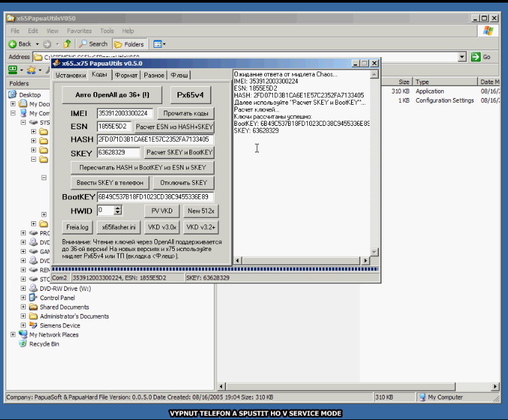Click into the HASH input field
Image resolution: width=508 pixels, height=420 pixels.
(155, 139)
